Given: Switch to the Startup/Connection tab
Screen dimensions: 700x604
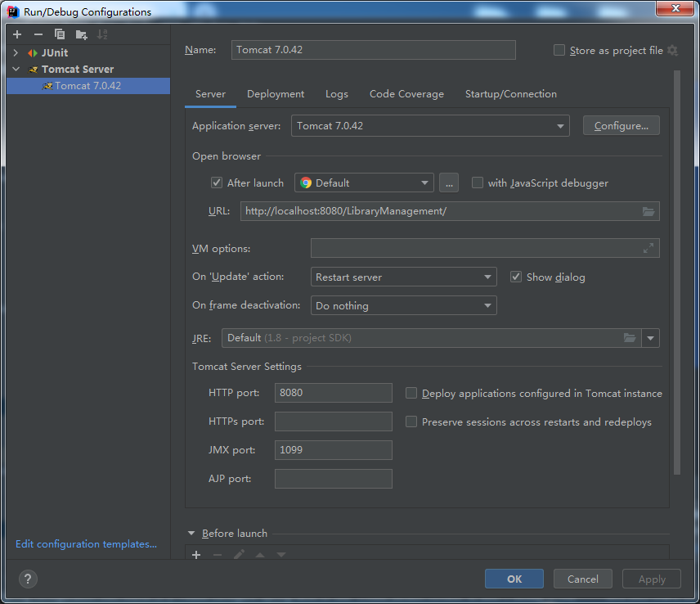Looking at the screenshot, I should 511,94.
